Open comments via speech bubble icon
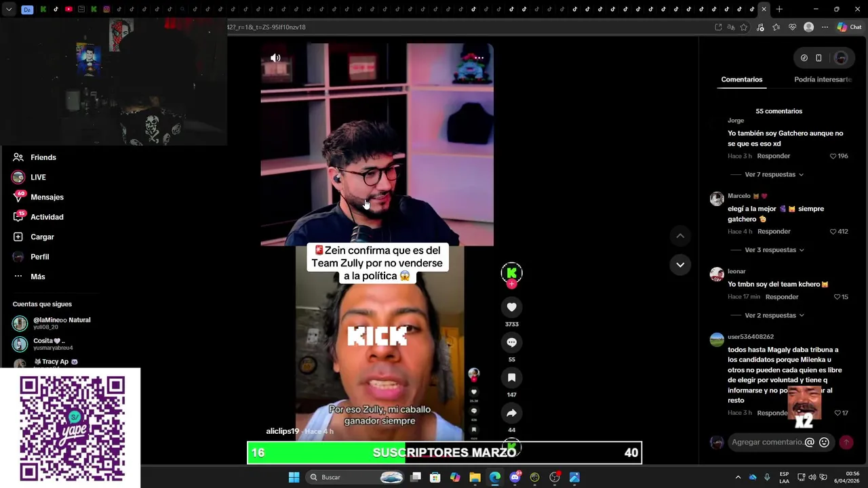The height and width of the screenshot is (488, 868). pyautogui.click(x=512, y=342)
